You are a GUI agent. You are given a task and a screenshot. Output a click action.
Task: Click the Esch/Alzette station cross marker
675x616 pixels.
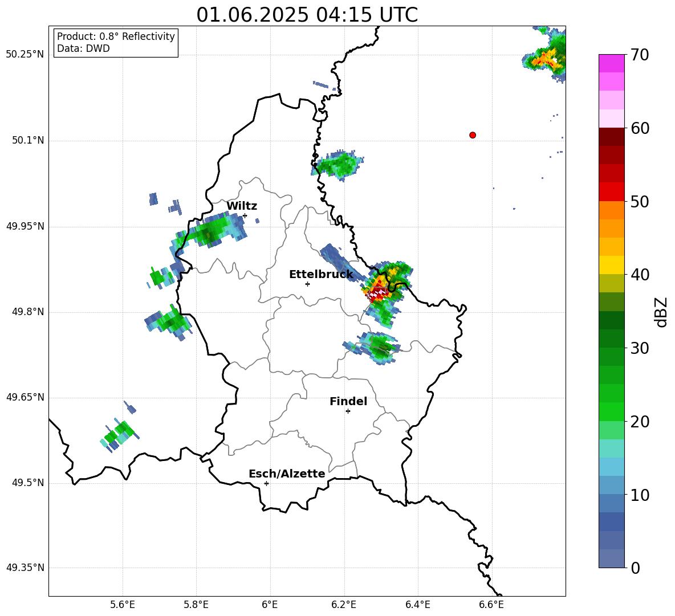tap(266, 483)
